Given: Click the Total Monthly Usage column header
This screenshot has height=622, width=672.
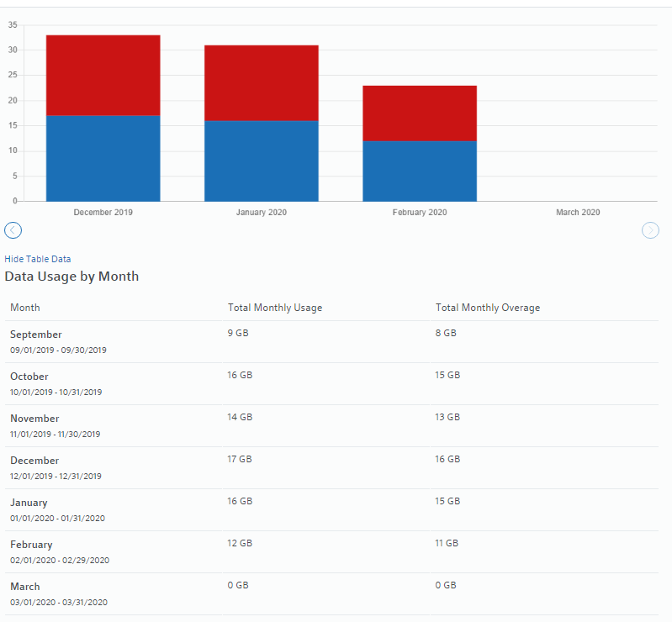Looking at the screenshot, I should point(275,308).
